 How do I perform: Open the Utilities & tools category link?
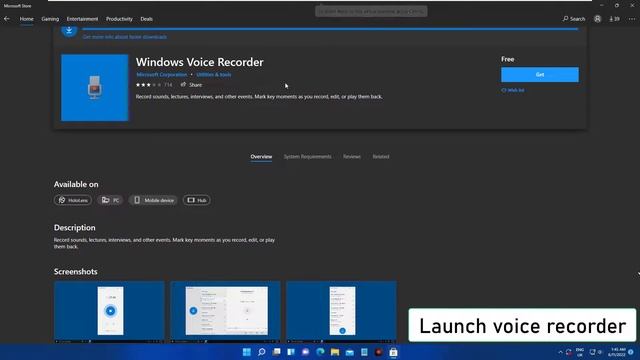pyautogui.click(x=213, y=75)
